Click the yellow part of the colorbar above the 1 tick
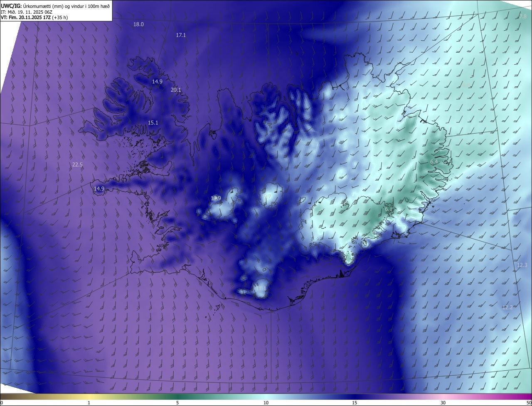This screenshot has height=406, width=532. [x=89, y=396]
